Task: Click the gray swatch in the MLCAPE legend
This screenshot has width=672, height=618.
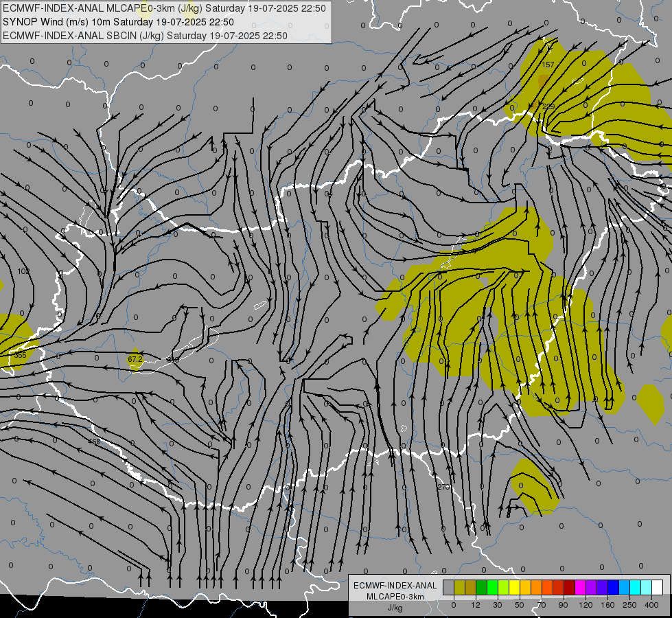Action: coord(449,587)
